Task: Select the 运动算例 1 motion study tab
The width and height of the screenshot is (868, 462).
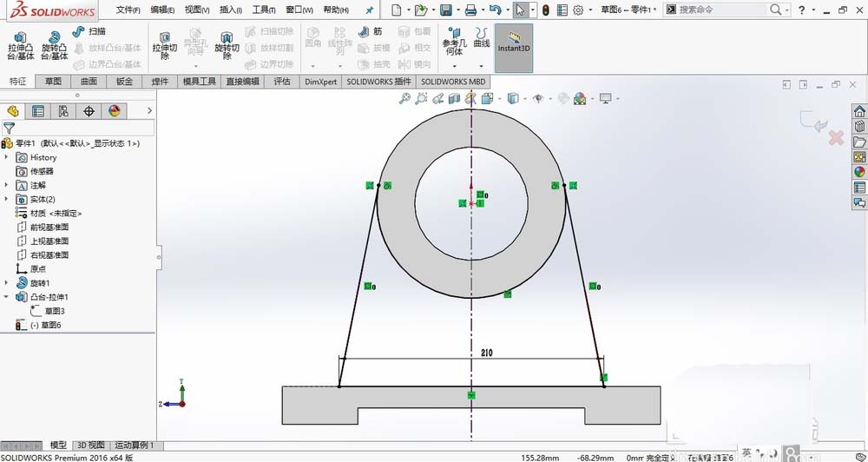Action: (x=134, y=445)
